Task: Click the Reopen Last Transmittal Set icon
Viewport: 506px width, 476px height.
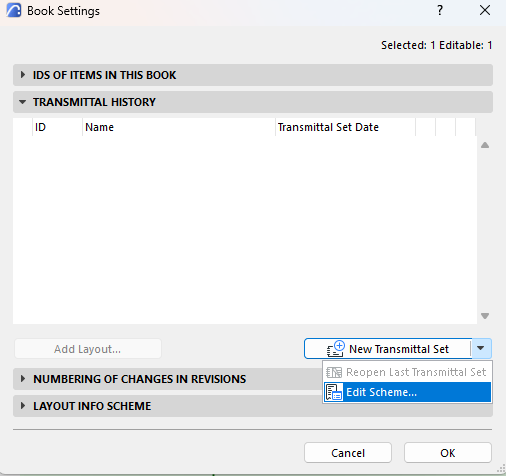Action: (x=334, y=372)
